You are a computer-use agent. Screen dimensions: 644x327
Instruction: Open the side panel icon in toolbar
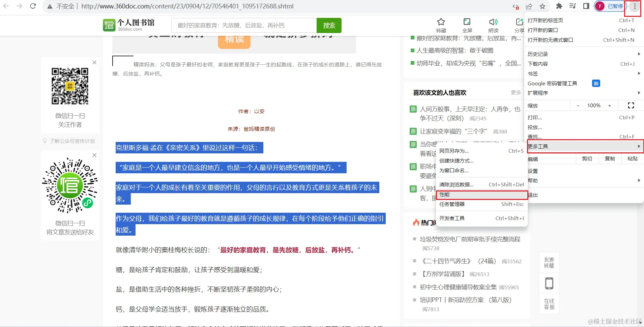[586, 6]
